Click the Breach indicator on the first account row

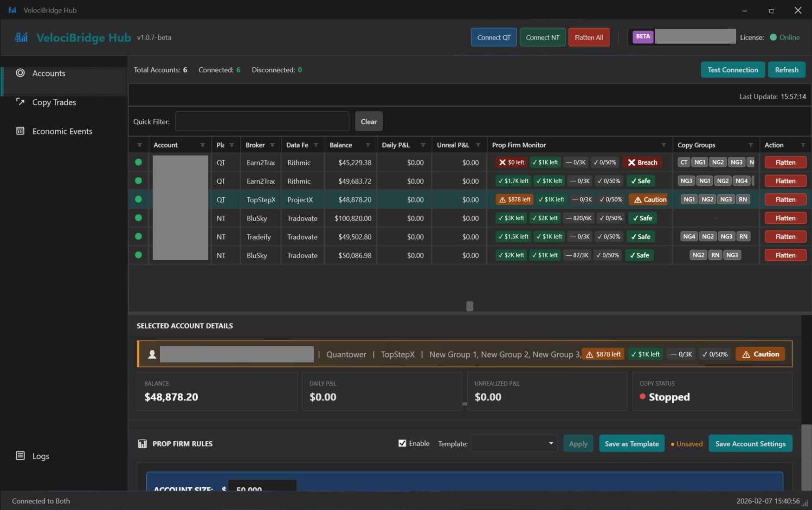[x=642, y=162]
